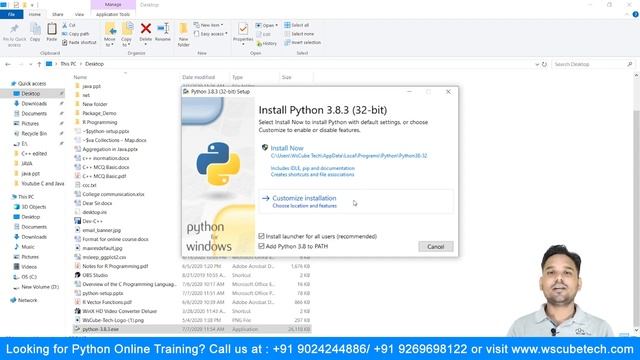Click Invert selection in the ribbon
640x360 pixels.
pos(302,42)
